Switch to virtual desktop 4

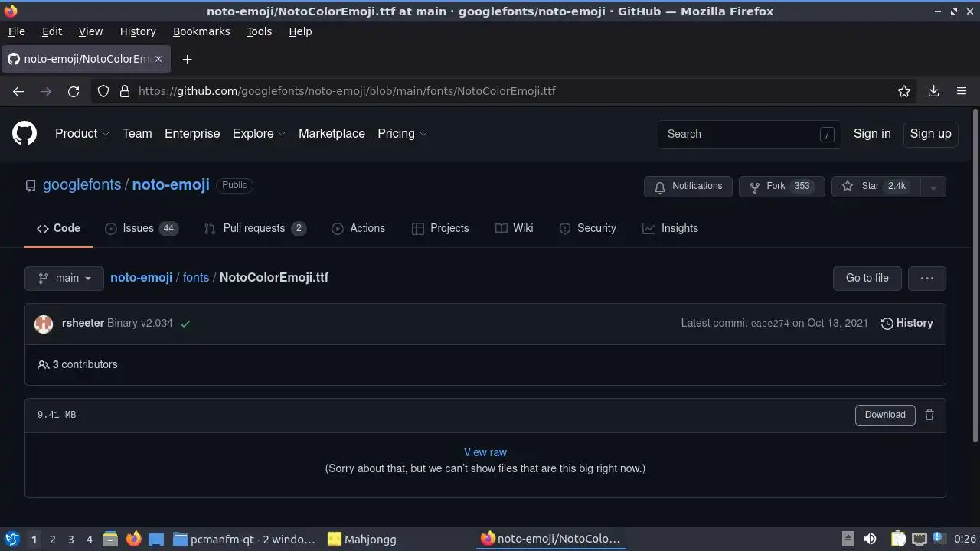tap(89, 539)
